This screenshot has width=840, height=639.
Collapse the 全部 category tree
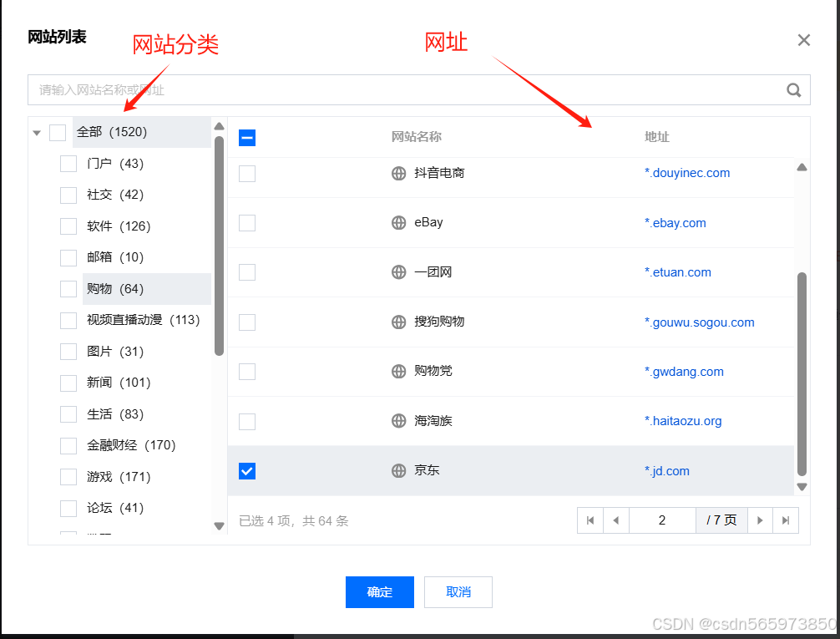pyautogui.click(x=36, y=132)
